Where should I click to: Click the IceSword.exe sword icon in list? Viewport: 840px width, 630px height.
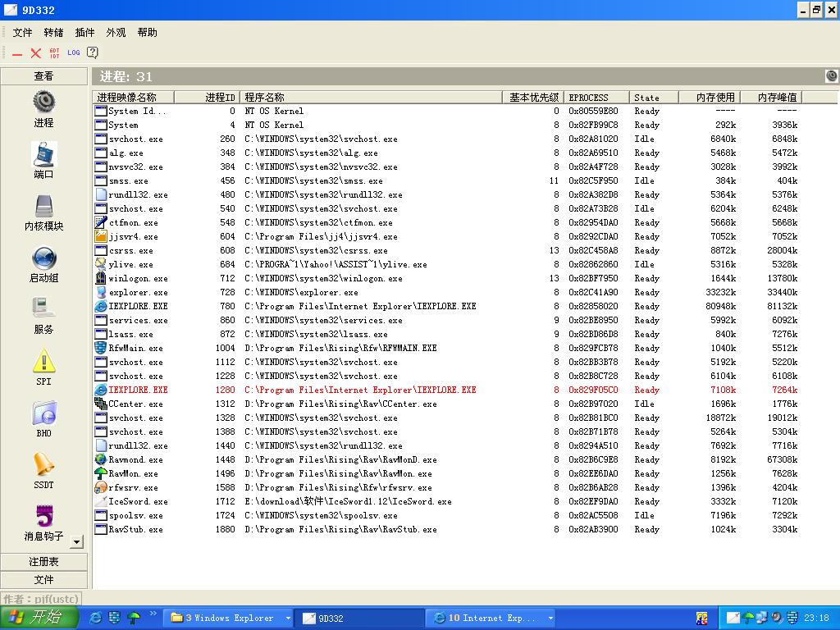(101, 501)
